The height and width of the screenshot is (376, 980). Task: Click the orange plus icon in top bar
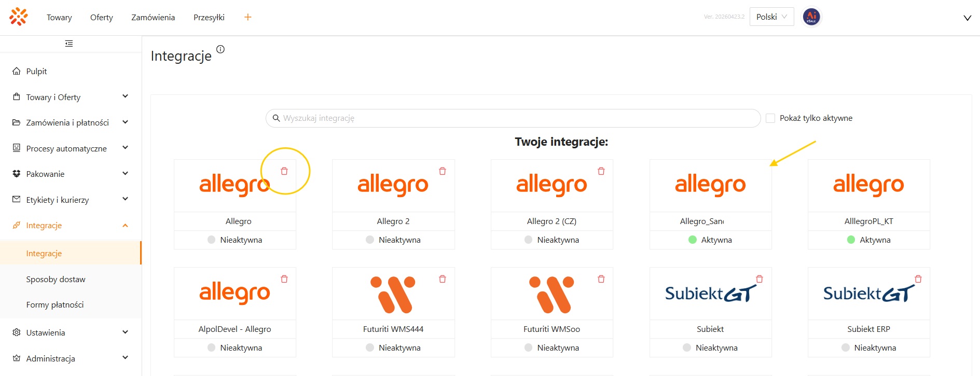248,17
